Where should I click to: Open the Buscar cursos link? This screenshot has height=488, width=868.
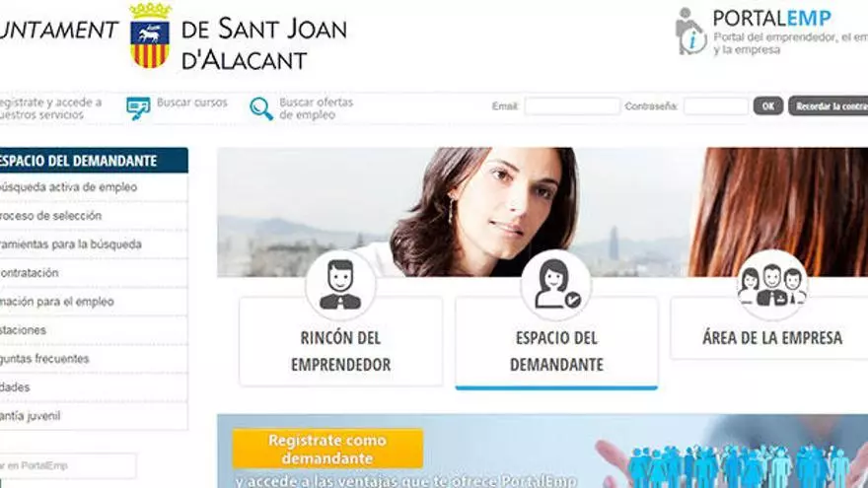click(x=191, y=103)
